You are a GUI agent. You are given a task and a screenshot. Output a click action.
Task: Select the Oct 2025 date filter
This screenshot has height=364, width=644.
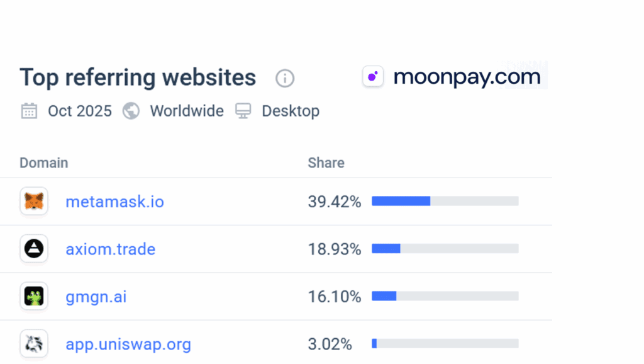[79, 111]
